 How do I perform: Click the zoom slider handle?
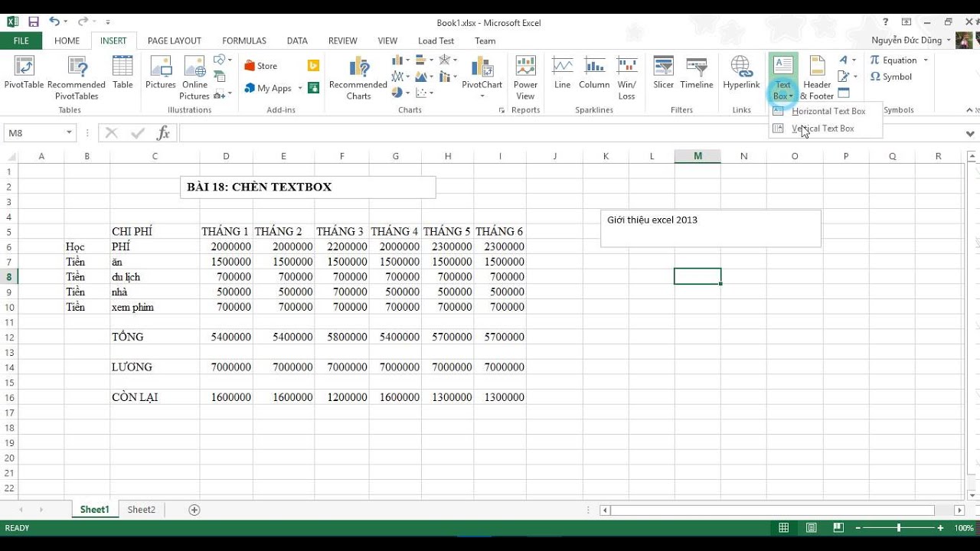(899, 528)
